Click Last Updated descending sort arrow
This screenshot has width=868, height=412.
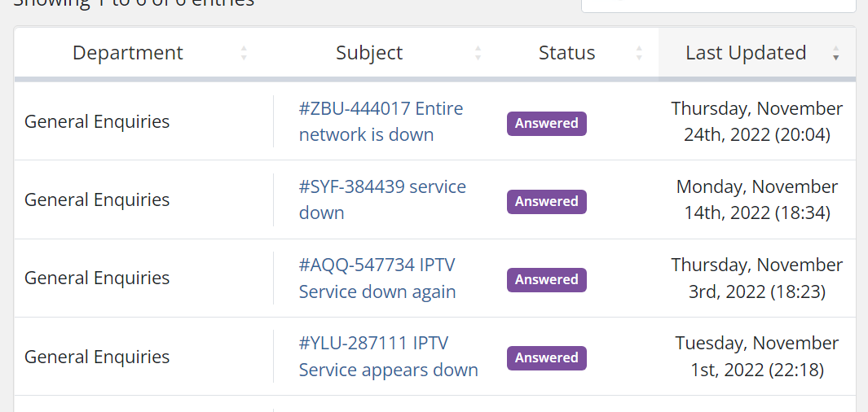coord(835,57)
